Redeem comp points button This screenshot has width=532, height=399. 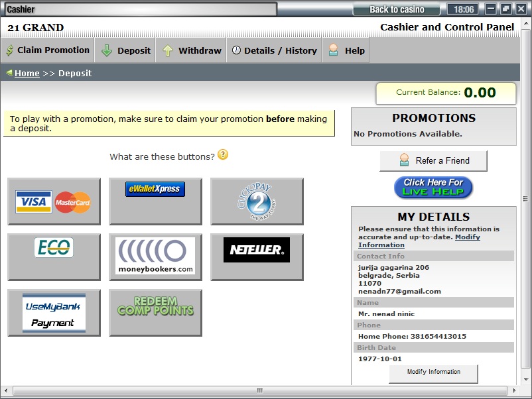(155, 313)
